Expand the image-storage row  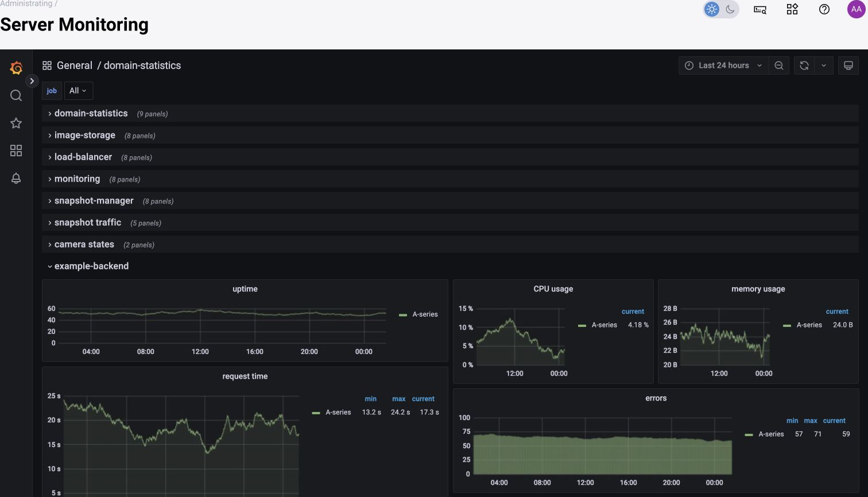pos(450,136)
